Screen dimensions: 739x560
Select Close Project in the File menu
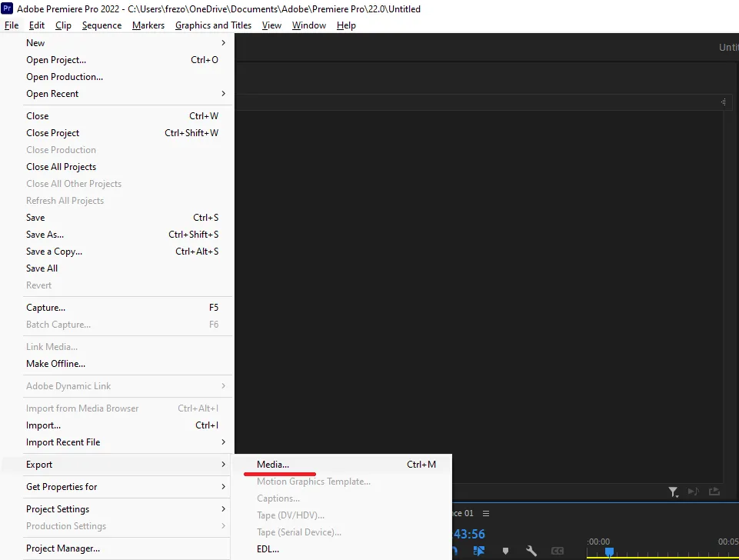coord(127,133)
